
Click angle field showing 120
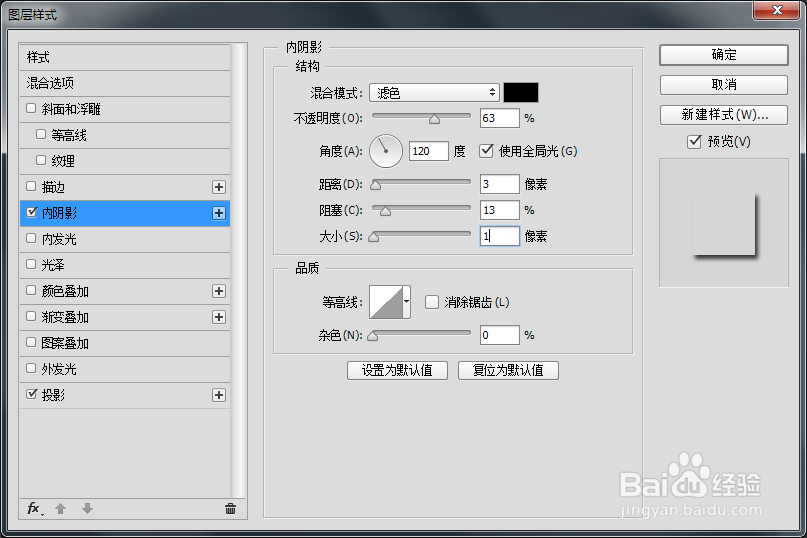pyautogui.click(x=429, y=151)
